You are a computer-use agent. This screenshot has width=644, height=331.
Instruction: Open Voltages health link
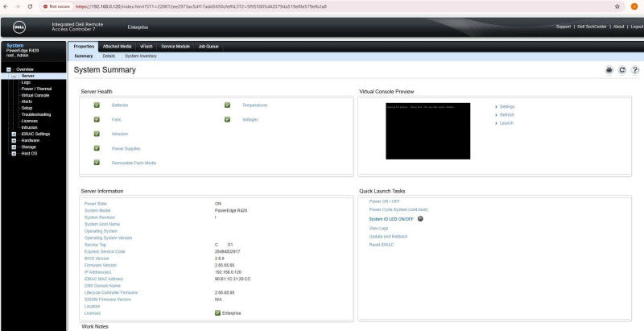[250, 120]
